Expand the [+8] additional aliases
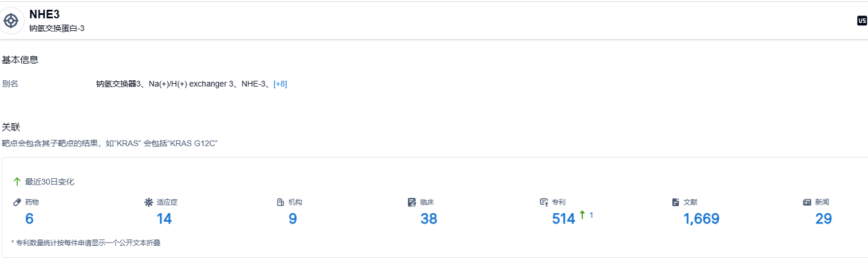 point(280,84)
